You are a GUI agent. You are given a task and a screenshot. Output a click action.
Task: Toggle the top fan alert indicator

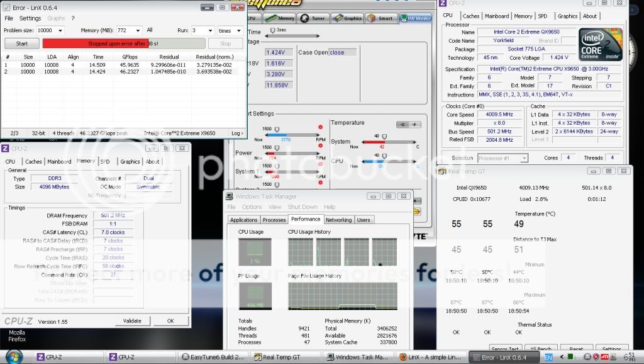point(321,128)
